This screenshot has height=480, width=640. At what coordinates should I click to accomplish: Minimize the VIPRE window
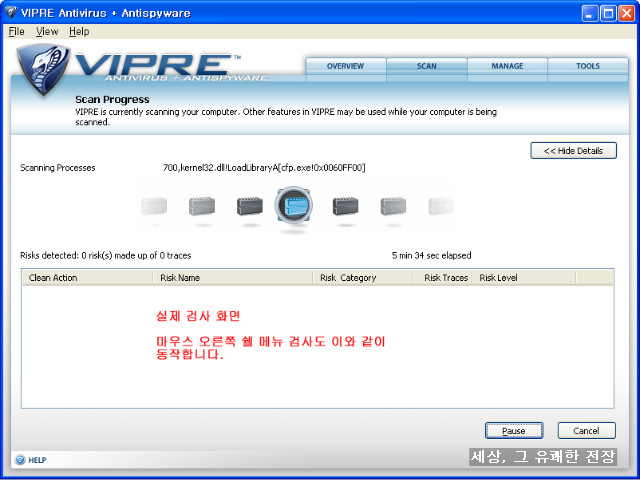[589, 13]
